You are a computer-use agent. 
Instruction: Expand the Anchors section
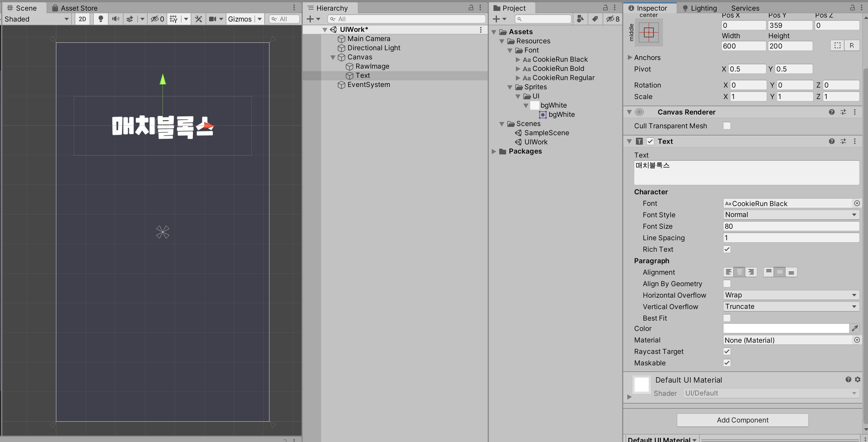tap(629, 58)
